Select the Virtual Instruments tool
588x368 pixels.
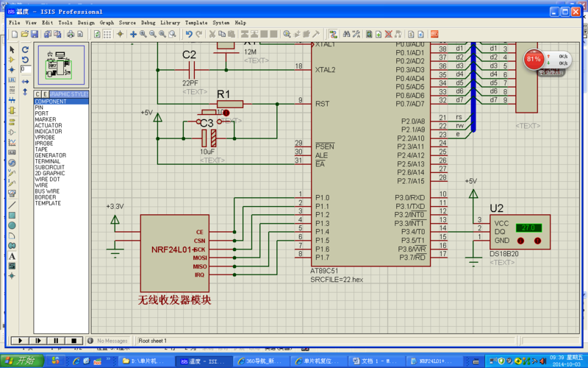(12, 194)
